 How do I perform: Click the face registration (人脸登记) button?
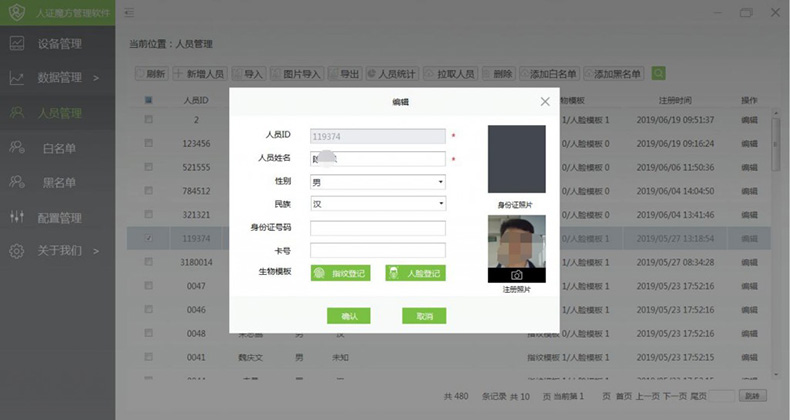tap(414, 273)
